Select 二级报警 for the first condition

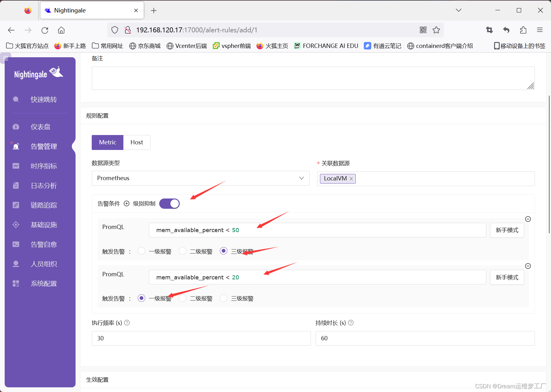click(183, 251)
